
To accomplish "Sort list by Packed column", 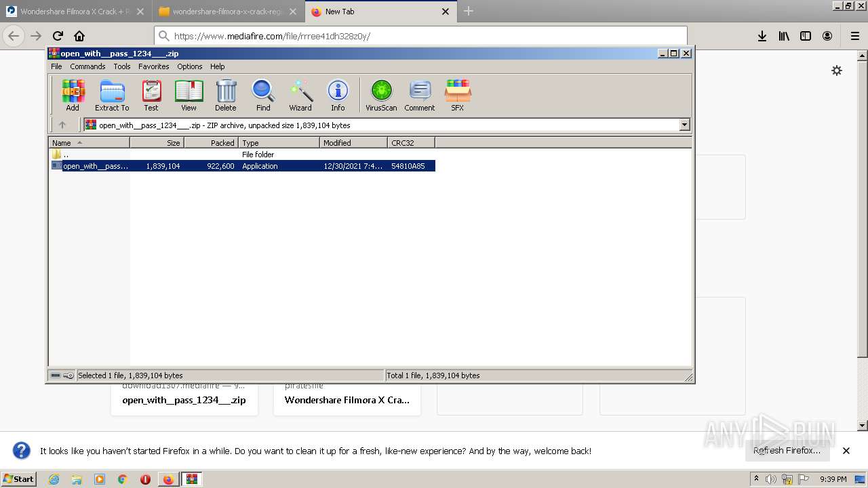I will (211, 142).
